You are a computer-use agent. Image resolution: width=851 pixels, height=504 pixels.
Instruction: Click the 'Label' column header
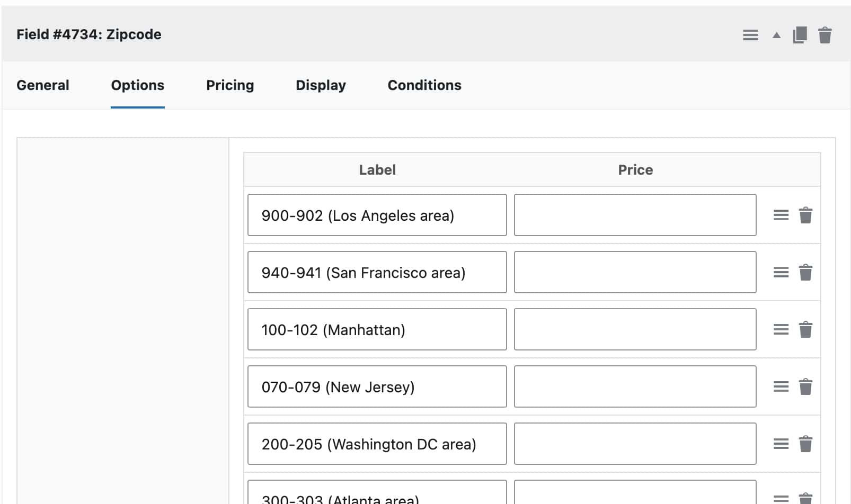pyautogui.click(x=377, y=170)
